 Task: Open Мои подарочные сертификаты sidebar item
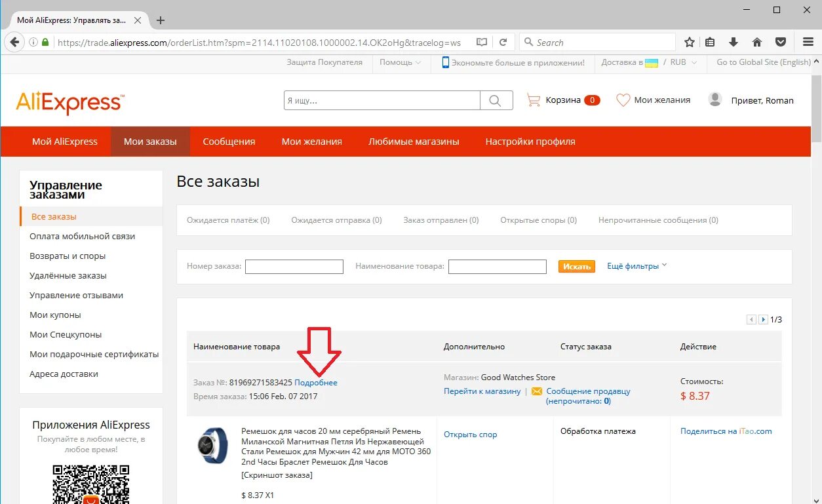click(94, 354)
